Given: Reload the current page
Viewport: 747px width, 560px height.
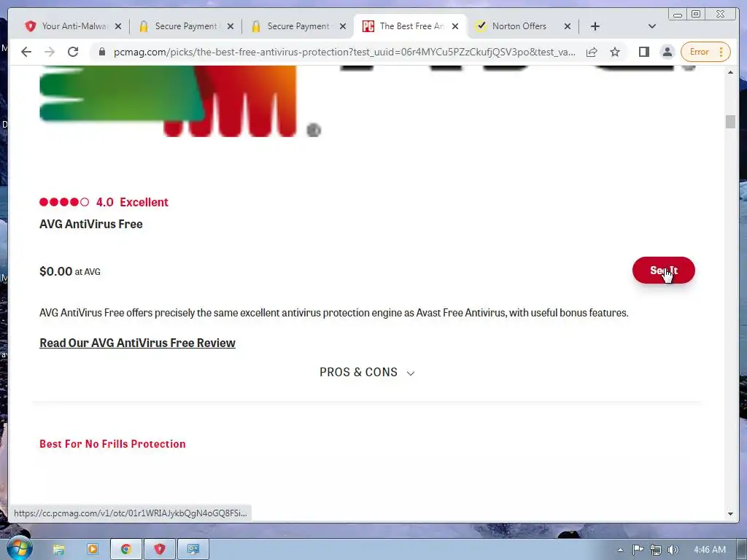Looking at the screenshot, I should (73, 52).
